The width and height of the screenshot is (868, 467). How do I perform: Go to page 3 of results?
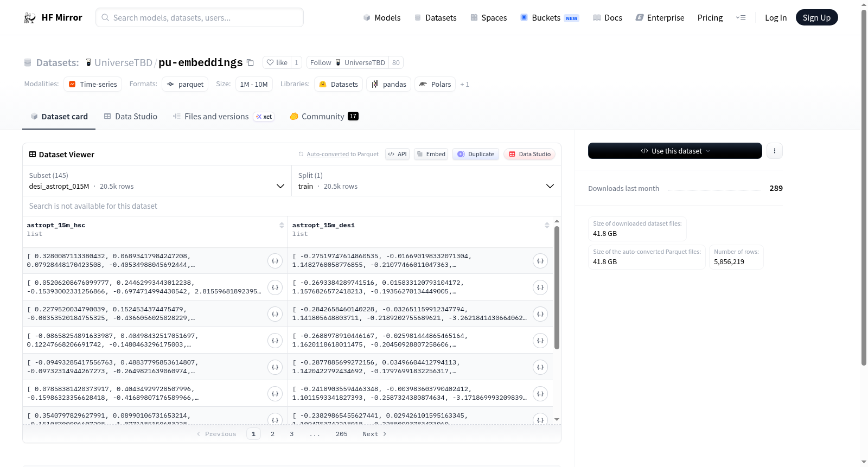291,434
